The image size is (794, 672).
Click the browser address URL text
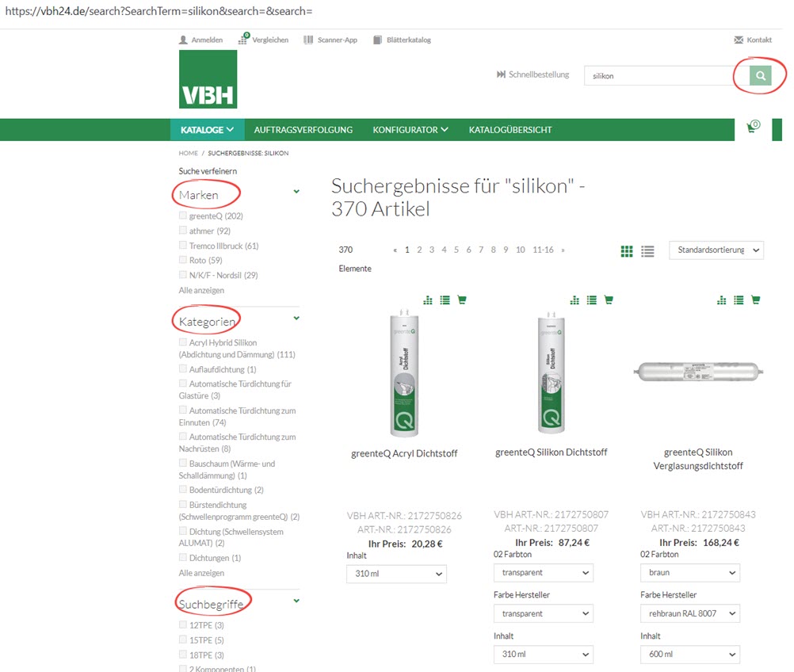coord(159,11)
